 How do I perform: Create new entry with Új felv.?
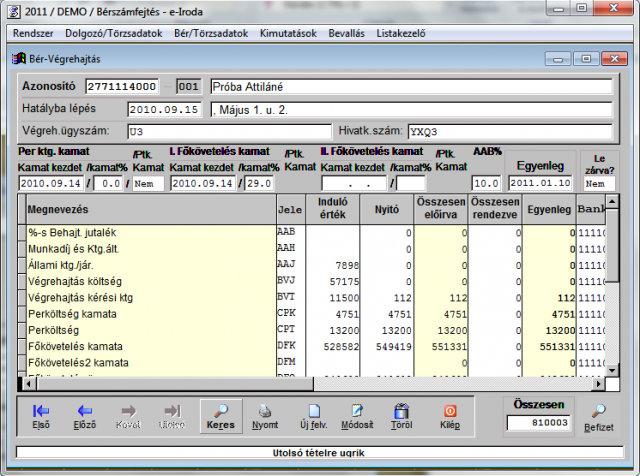(311, 415)
